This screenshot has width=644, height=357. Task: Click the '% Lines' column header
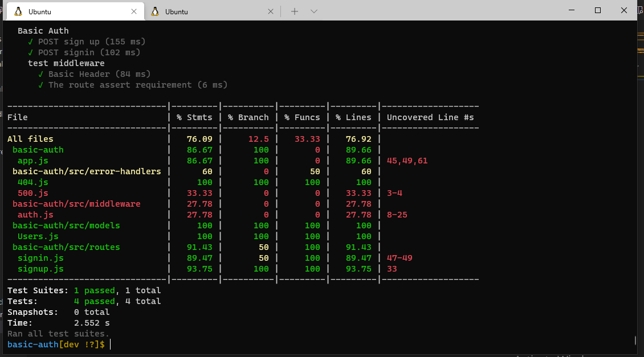[x=353, y=117]
